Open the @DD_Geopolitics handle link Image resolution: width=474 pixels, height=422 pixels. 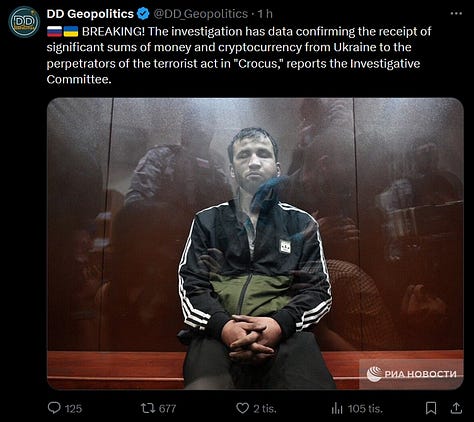[x=201, y=14]
